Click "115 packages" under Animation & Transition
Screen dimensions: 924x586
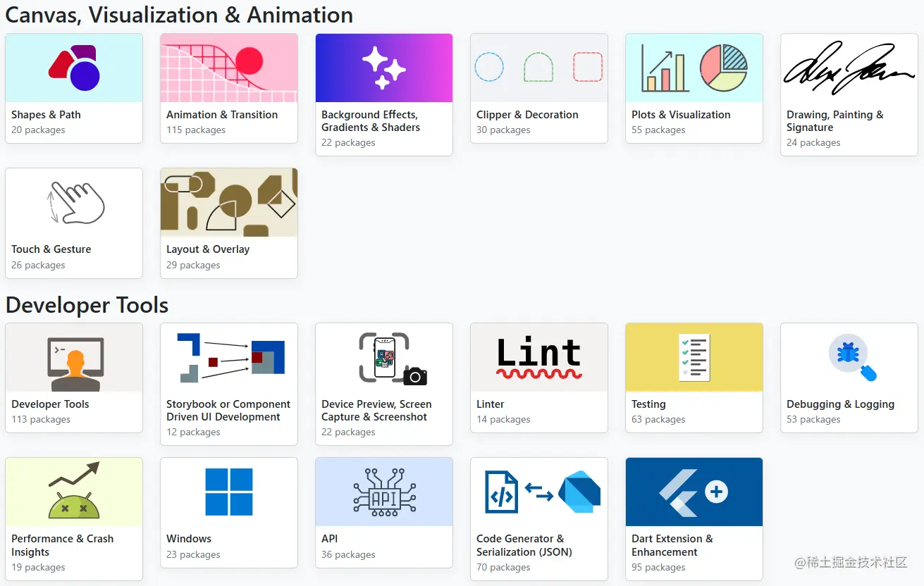(196, 130)
